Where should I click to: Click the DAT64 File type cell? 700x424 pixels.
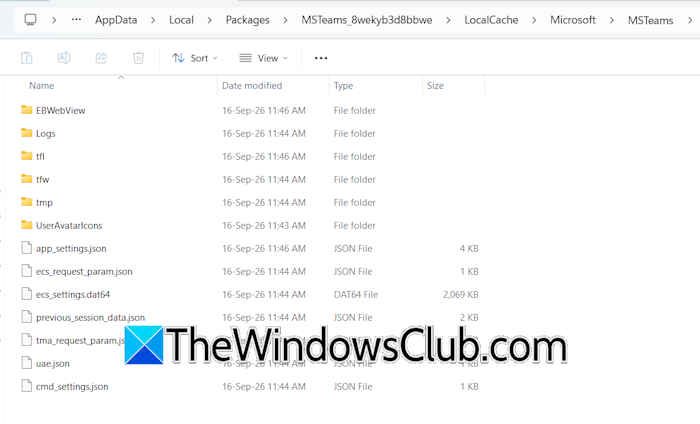click(356, 295)
